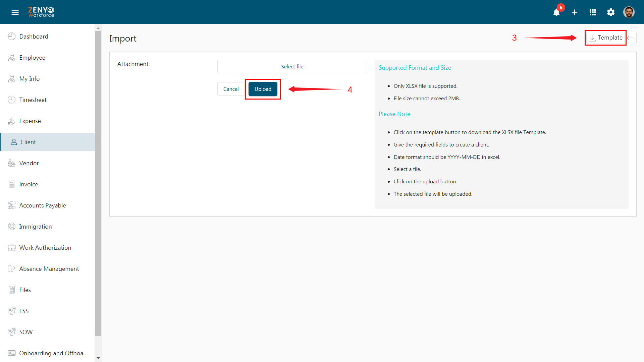Click the apps grid icon
The image size is (644, 362).
click(x=593, y=12)
